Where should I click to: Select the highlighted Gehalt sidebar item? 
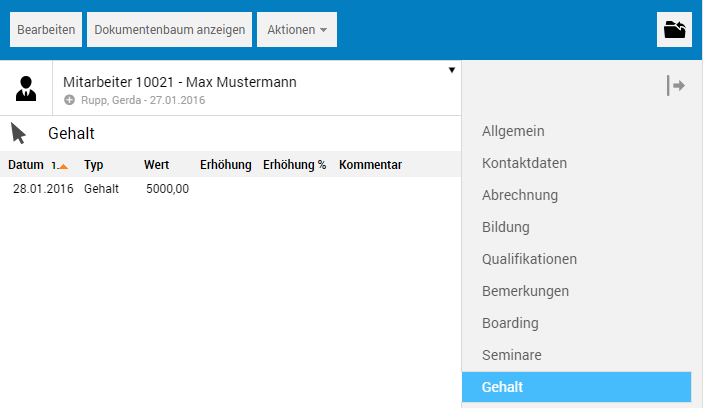(x=576, y=387)
